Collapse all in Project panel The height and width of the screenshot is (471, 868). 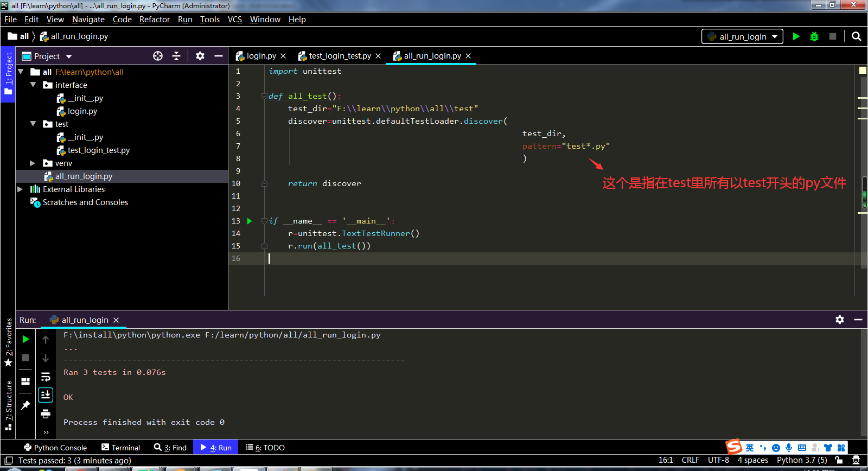[176, 56]
